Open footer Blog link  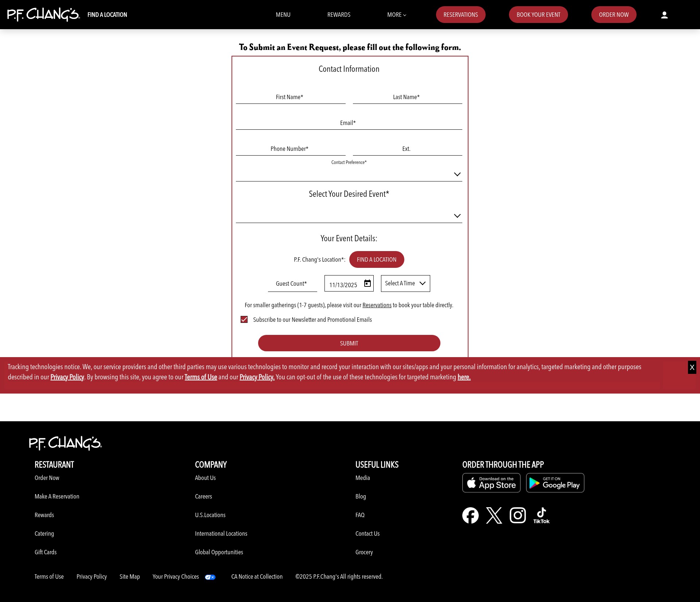point(361,496)
